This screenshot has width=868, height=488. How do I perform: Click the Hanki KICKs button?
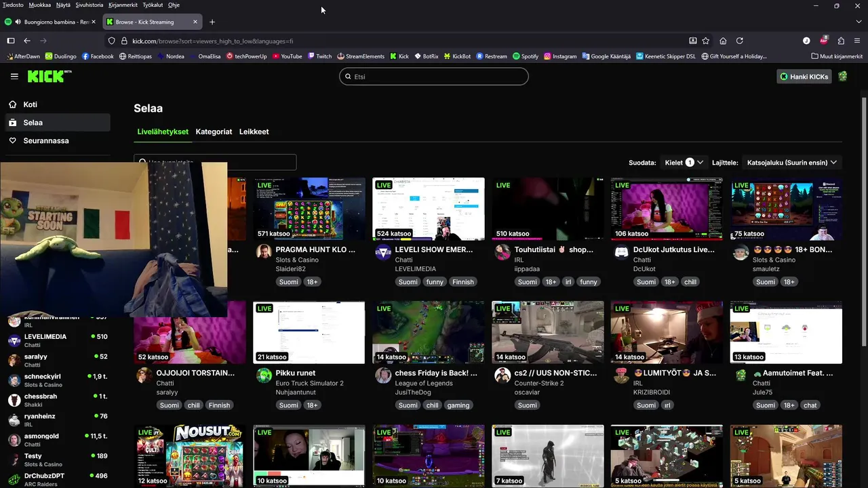click(804, 77)
